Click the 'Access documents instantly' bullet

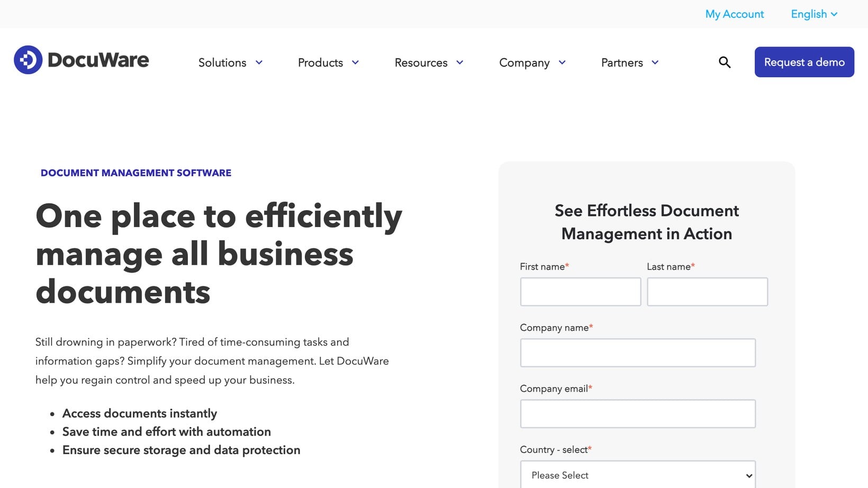tap(140, 413)
